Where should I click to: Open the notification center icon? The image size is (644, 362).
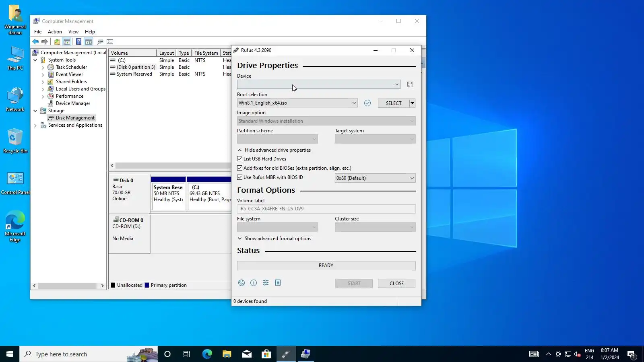point(631,354)
